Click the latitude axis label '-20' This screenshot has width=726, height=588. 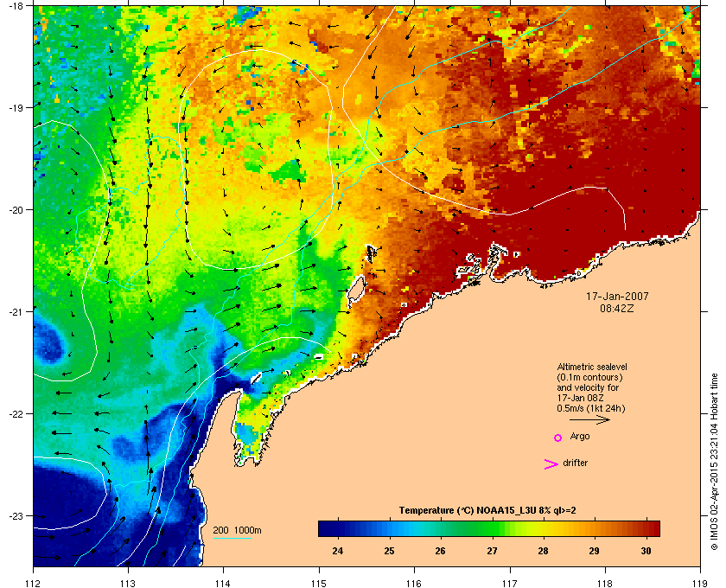16,209
